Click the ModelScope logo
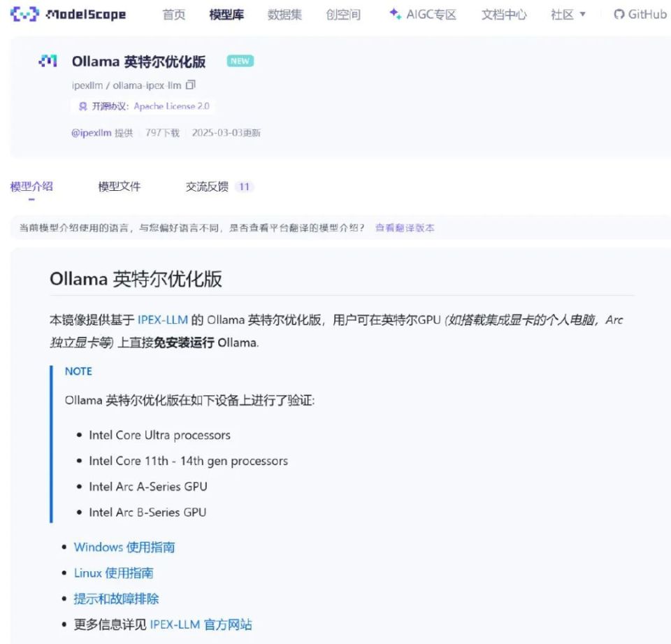This screenshot has height=644, width=671. pyautogui.click(x=68, y=14)
